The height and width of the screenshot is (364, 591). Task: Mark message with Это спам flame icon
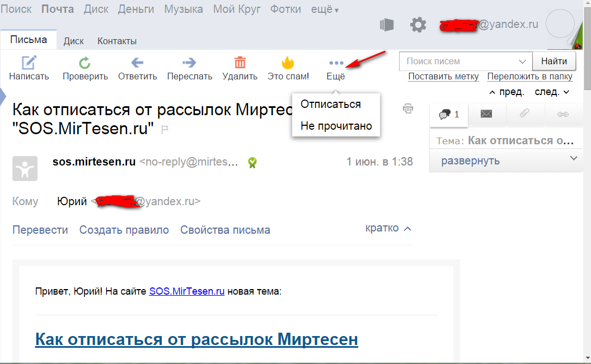288,63
